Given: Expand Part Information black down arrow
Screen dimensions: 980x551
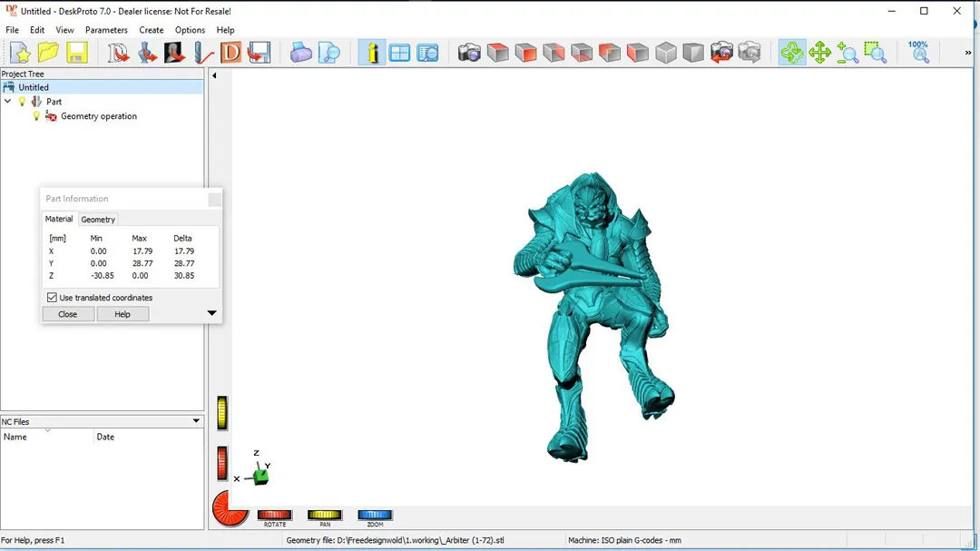Looking at the screenshot, I should click(211, 312).
